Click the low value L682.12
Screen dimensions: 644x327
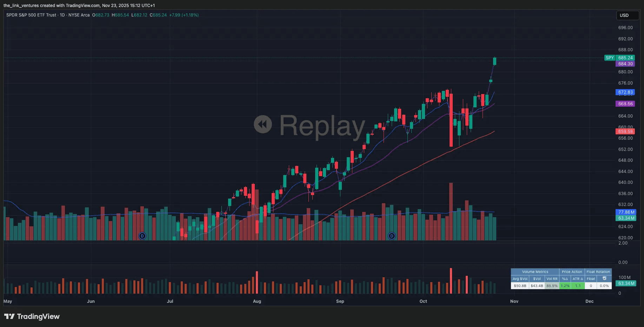pyautogui.click(x=139, y=15)
